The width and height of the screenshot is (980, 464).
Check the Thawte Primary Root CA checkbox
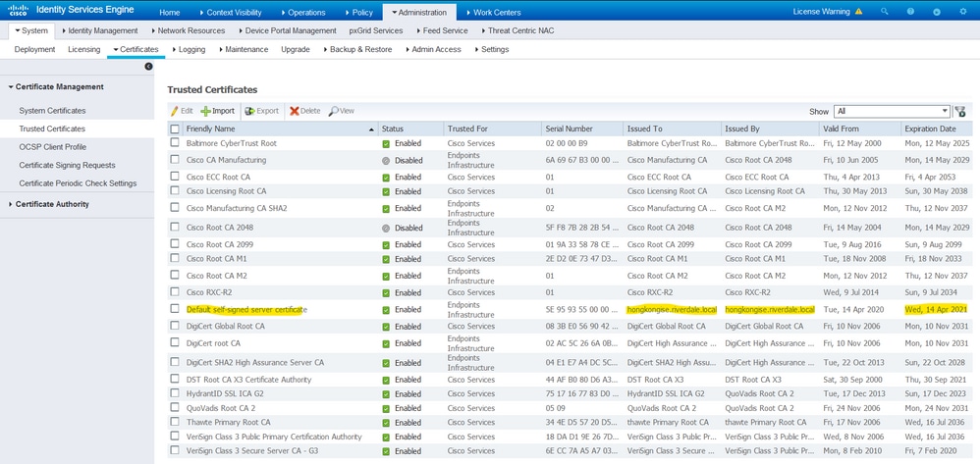tap(175, 422)
